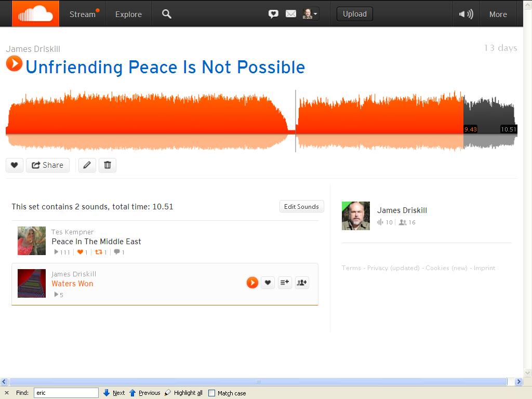Open the Stream menu item
Viewport: 532px width, 399px height.
coord(83,14)
